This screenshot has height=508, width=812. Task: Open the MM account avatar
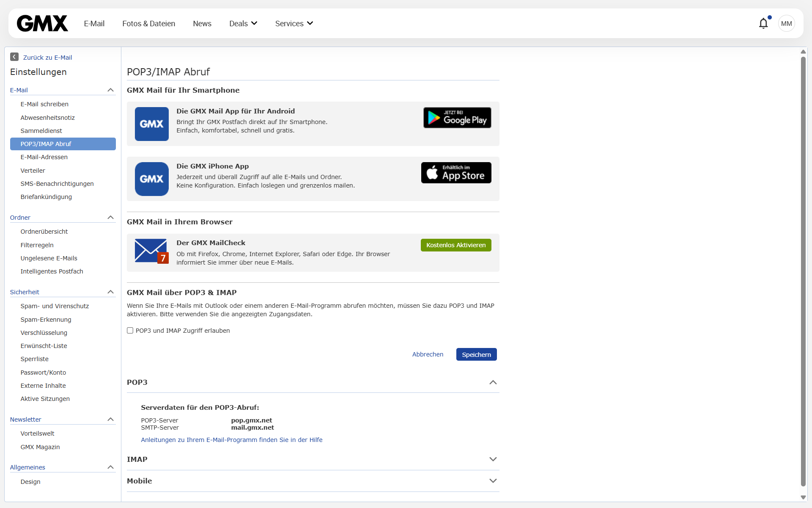pos(786,23)
